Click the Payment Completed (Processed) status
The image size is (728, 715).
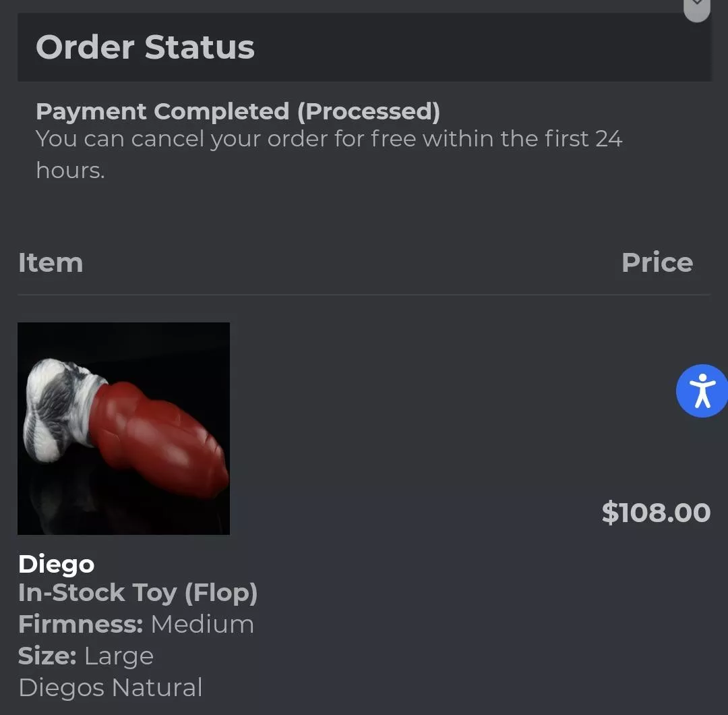coord(237,111)
